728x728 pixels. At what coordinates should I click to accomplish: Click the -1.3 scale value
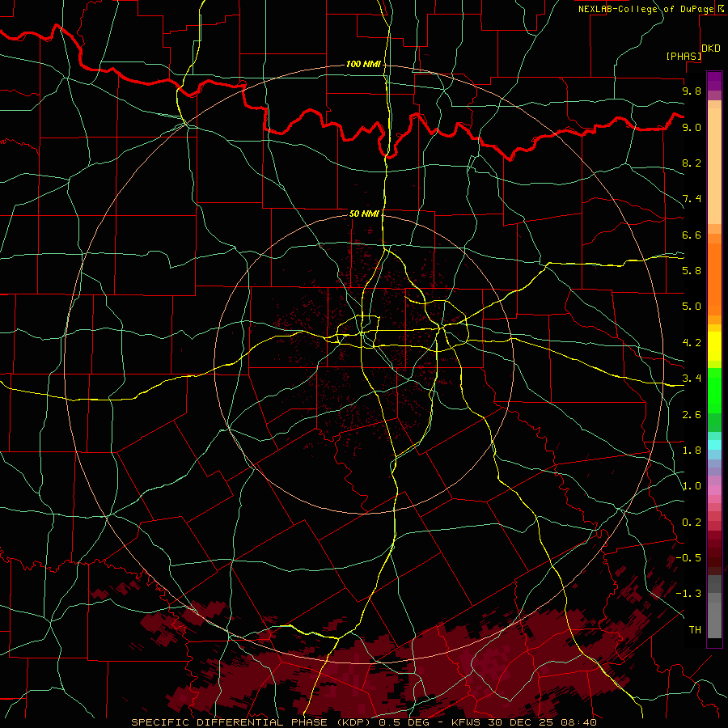click(688, 594)
